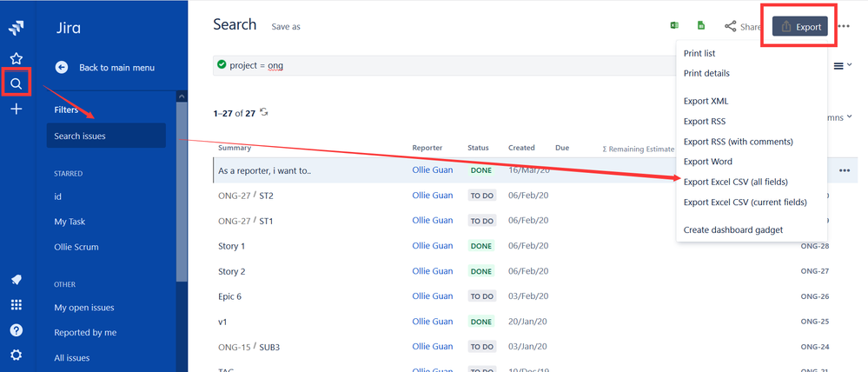Click the Export button
The image size is (868, 372).
(x=800, y=27)
